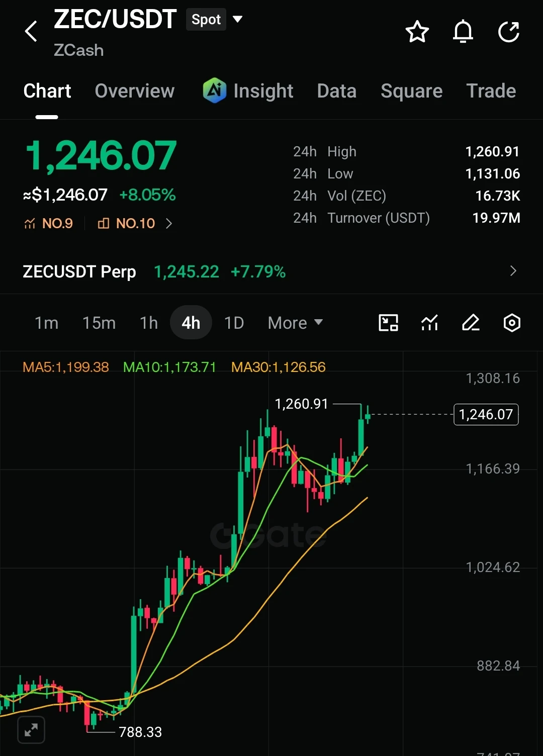Screen dimensions: 543x756
Task: Tap the 1,166.39 price axis label
Action: coord(493,468)
